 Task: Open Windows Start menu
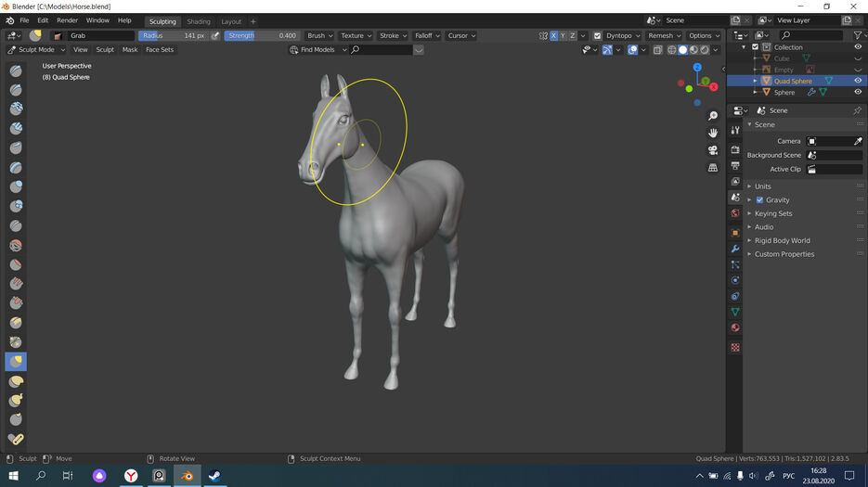(x=13, y=475)
